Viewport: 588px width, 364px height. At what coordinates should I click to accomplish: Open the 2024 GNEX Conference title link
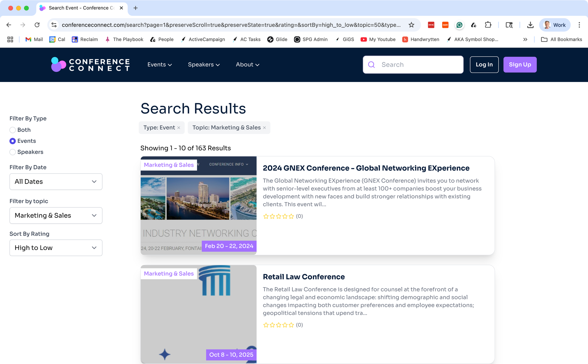click(366, 168)
